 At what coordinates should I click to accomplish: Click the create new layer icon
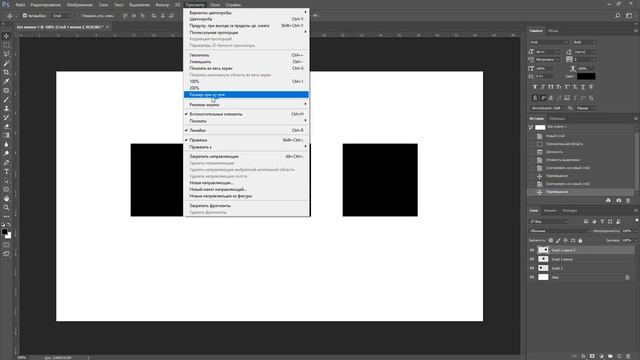pyautogui.click(x=619, y=356)
